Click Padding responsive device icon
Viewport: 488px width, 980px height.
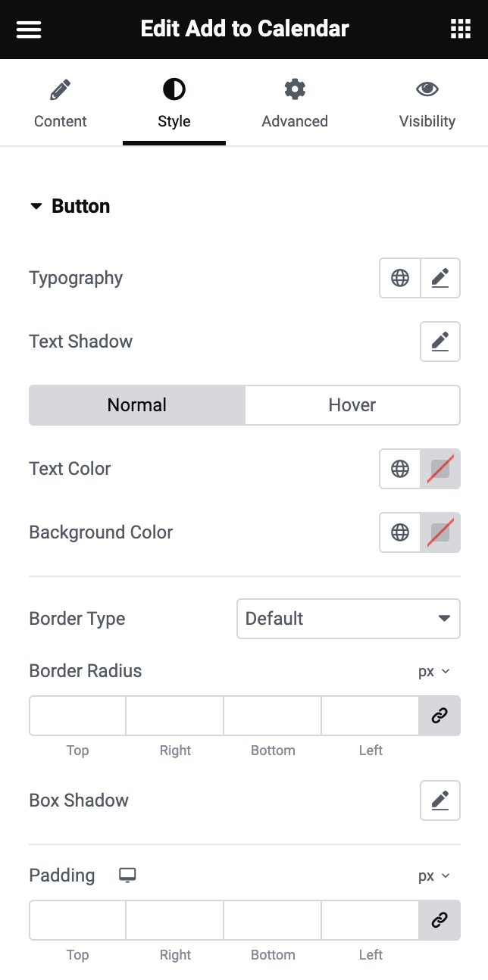pyautogui.click(x=127, y=875)
